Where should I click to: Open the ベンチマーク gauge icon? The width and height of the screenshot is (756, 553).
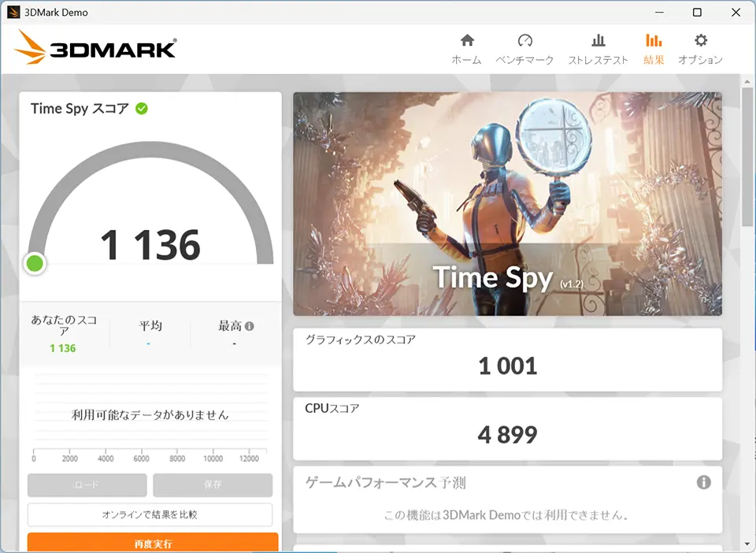(524, 40)
